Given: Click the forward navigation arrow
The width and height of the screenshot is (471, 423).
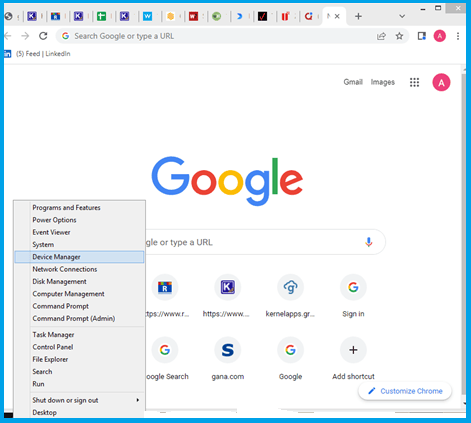Looking at the screenshot, I should (x=25, y=36).
